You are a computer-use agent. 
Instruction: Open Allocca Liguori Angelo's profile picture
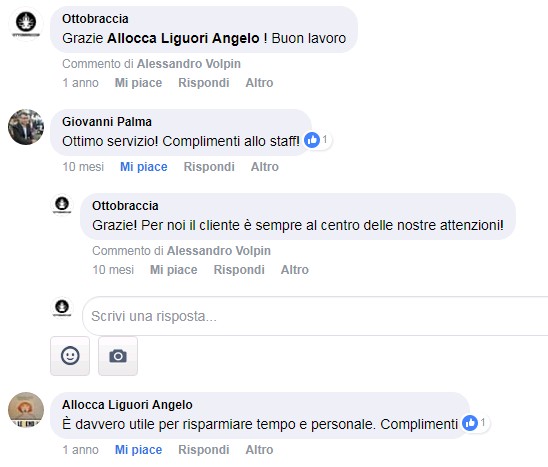point(26,410)
